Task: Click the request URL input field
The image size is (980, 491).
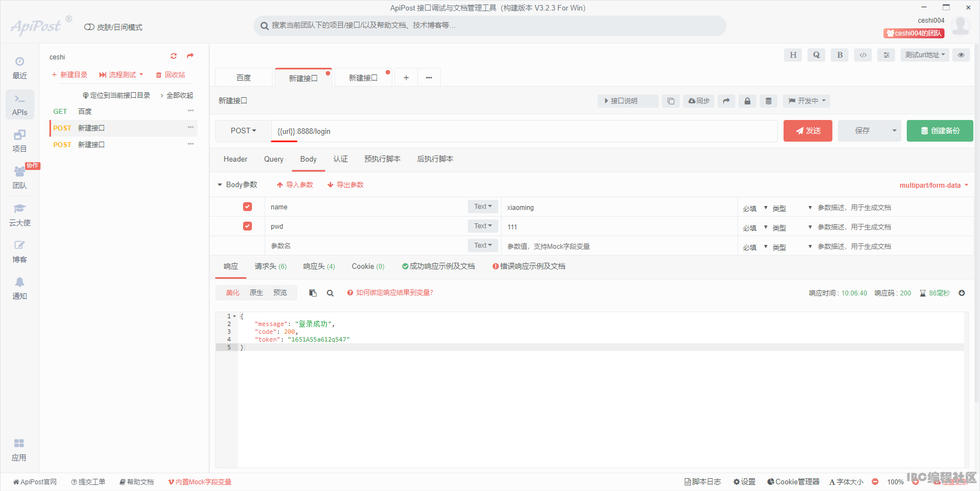Action: click(x=524, y=131)
